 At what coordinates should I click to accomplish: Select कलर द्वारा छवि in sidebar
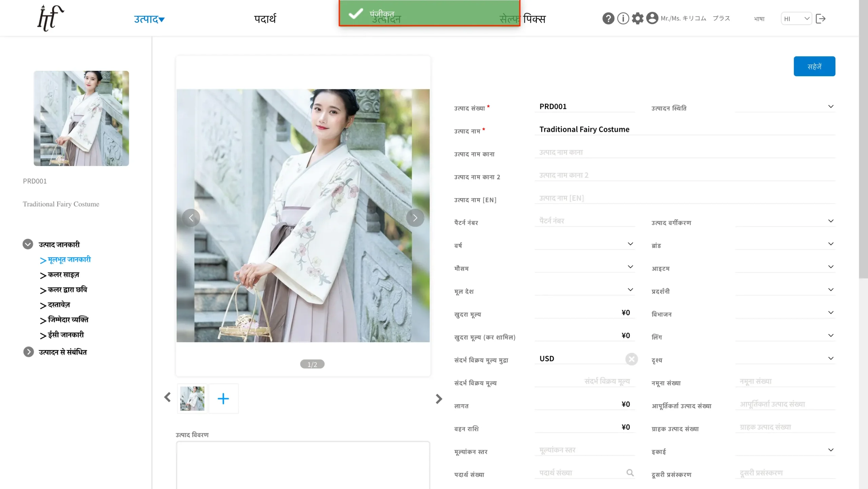point(67,290)
